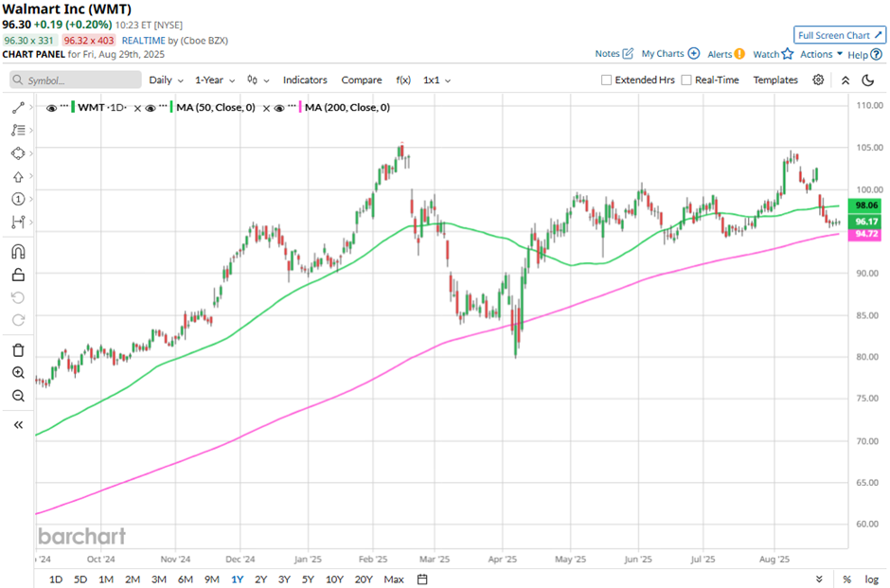Image resolution: width=890 pixels, height=588 pixels.
Task: Zoom out of the chart
Action: point(18,396)
